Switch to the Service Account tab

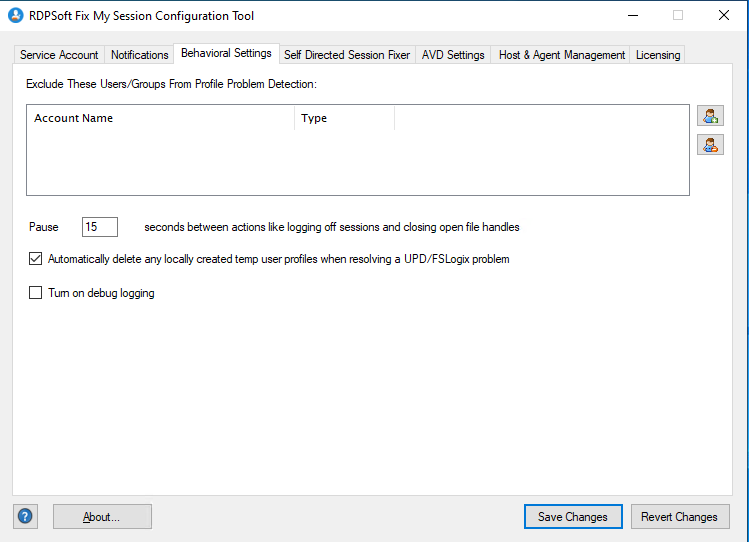click(59, 55)
